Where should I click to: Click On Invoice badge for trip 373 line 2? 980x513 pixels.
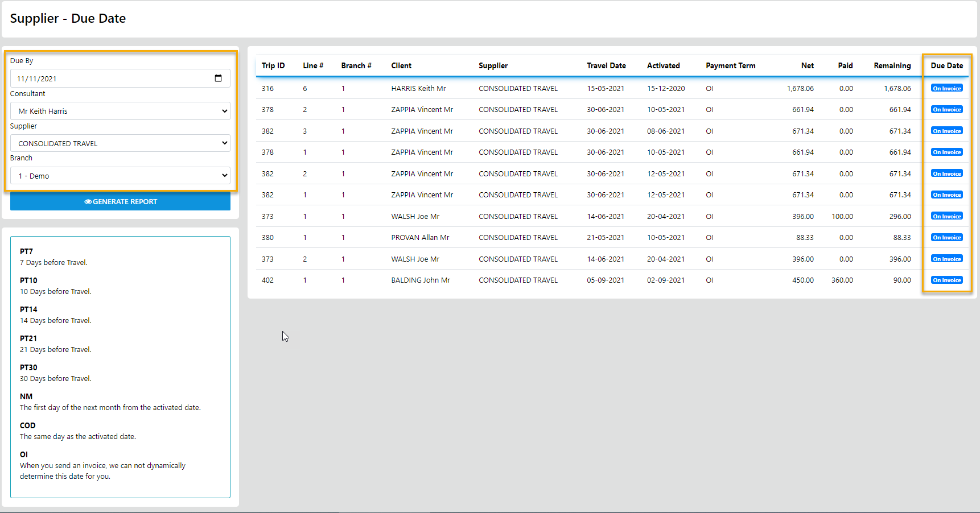click(x=946, y=259)
